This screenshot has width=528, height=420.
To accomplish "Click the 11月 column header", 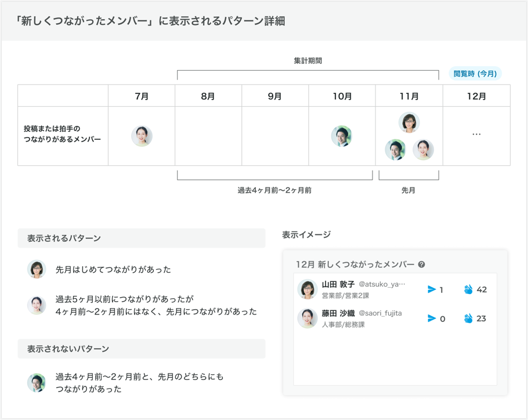I will pos(409,96).
